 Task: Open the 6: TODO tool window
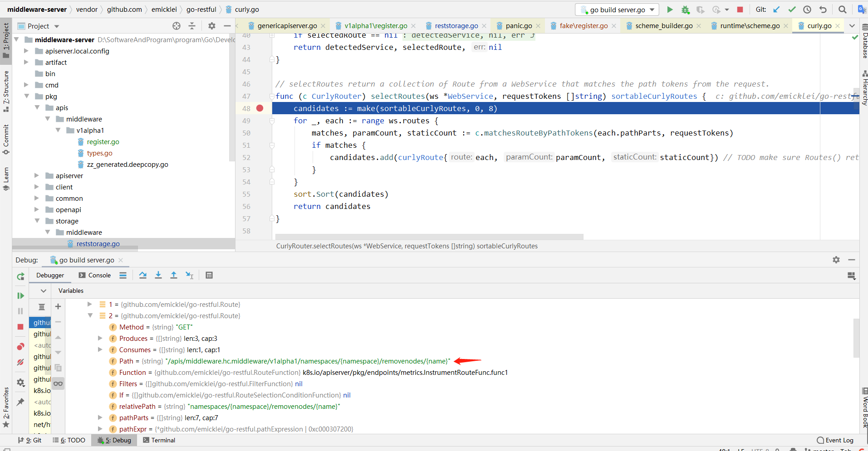(x=69, y=440)
